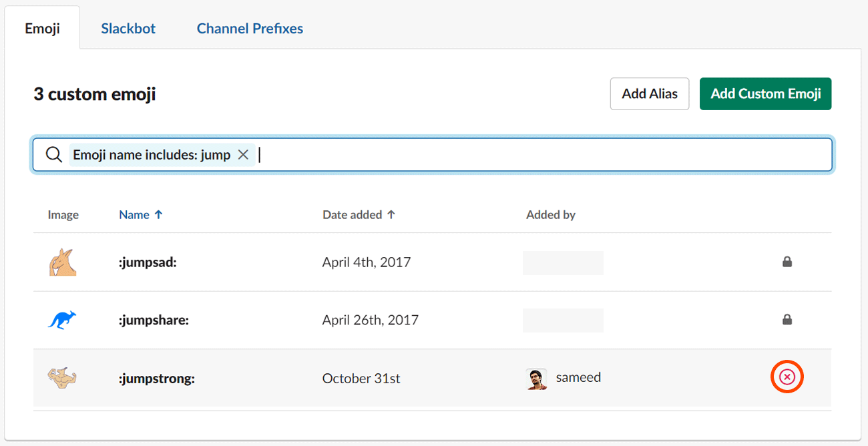The width and height of the screenshot is (868, 446).
Task: Toggle sort order on Date added column
Action: click(352, 214)
